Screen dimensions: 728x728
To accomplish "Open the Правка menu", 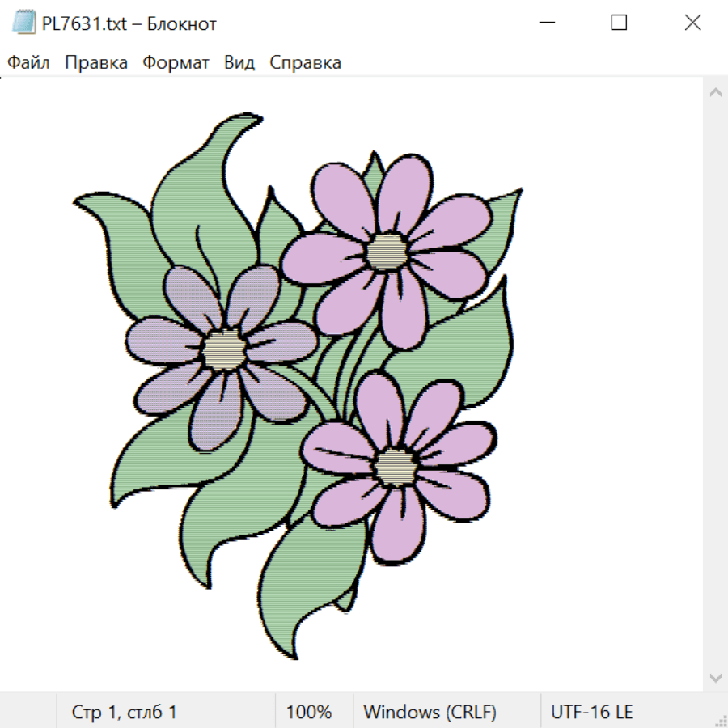I will (96, 63).
